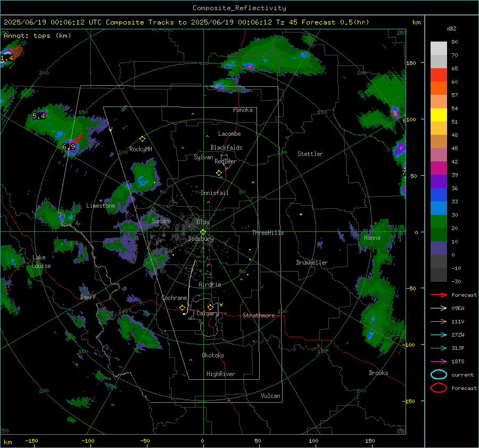Click the 80 dBZ color swatch
This screenshot has height=448, width=479.
[439, 48]
